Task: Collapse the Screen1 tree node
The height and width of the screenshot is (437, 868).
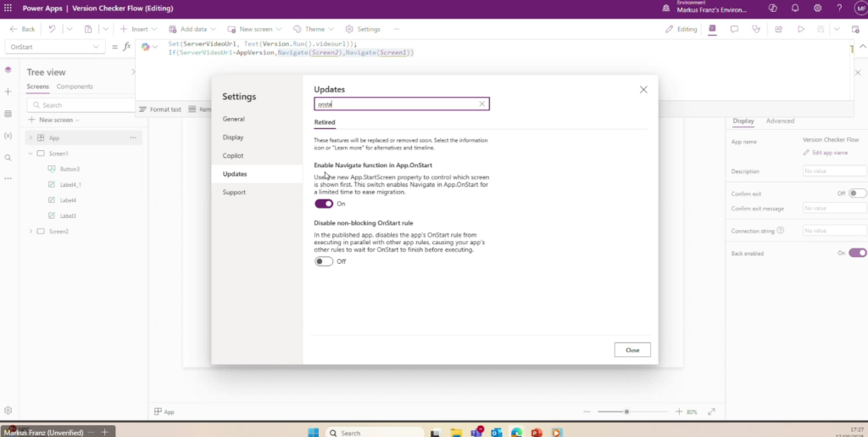Action: pyautogui.click(x=31, y=154)
